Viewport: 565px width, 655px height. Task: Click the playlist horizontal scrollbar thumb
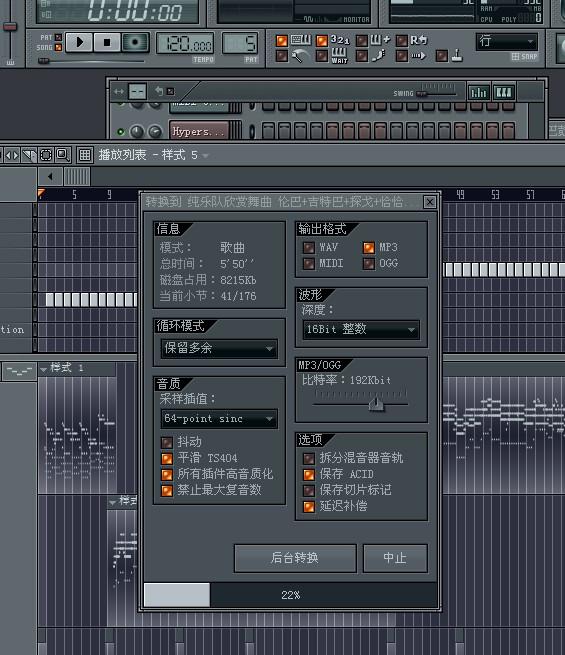pyautogui.click(x=77, y=177)
